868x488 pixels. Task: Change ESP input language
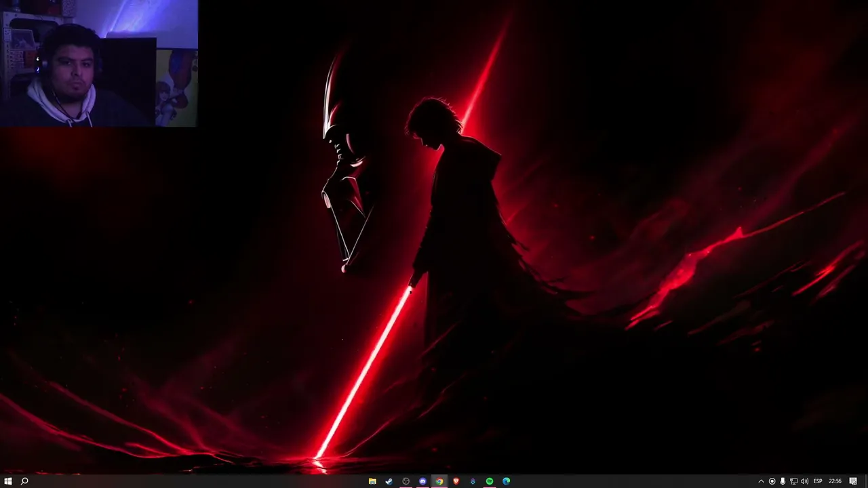pyautogui.click(x=818, y=481)
